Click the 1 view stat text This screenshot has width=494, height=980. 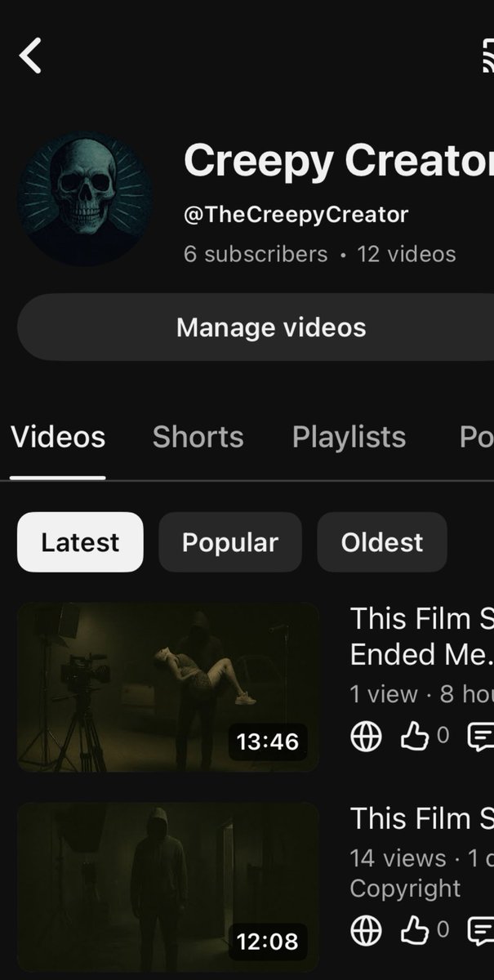(384, 694)
